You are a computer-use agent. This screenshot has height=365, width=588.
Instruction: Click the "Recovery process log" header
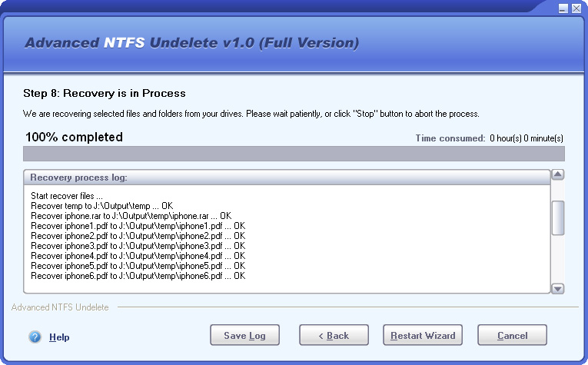[x=78, y=178]
